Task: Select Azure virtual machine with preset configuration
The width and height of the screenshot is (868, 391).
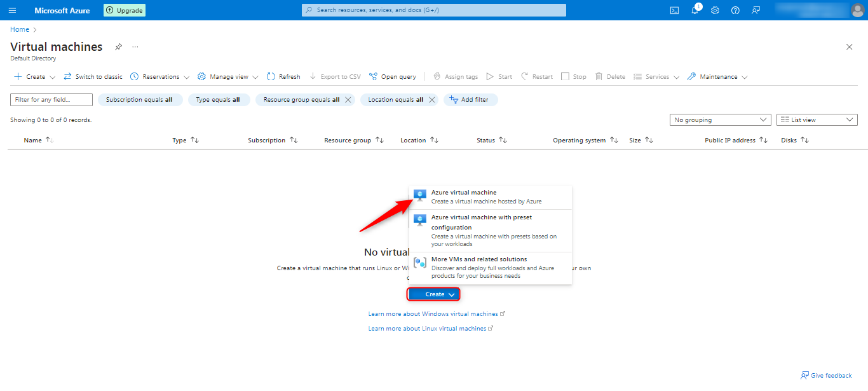Action: coord(491,231)
